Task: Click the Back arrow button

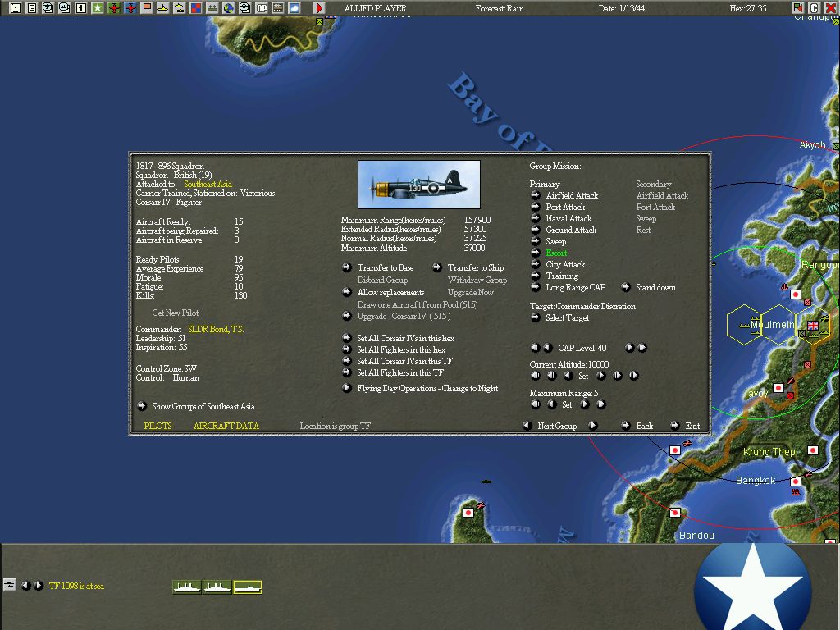Action: (625, 426)
